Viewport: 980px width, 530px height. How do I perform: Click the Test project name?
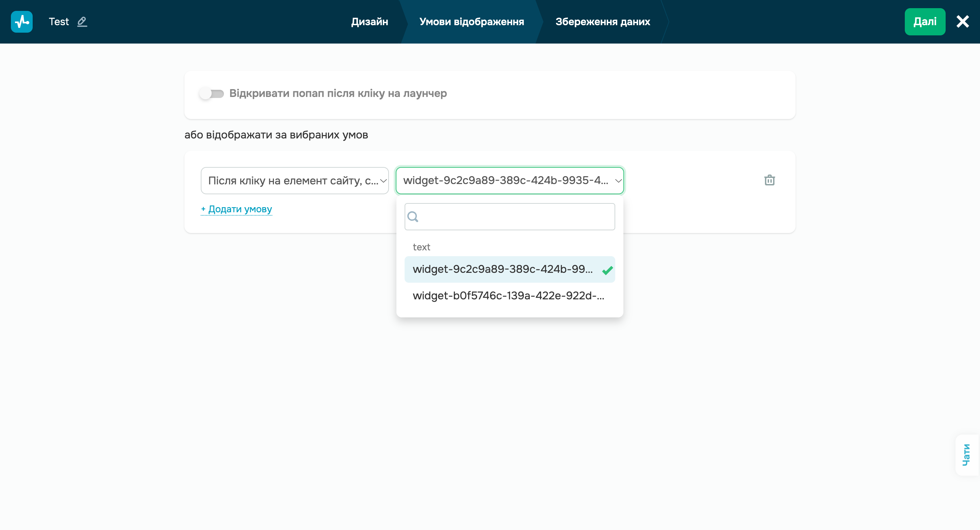coord(59,22)
